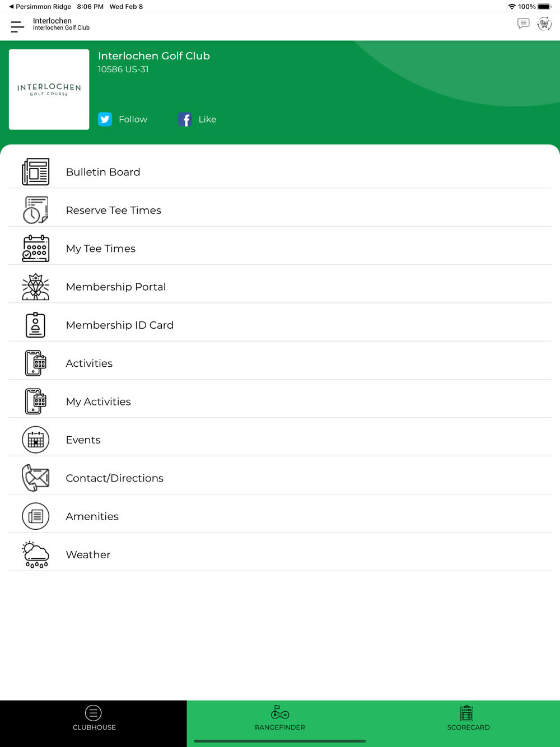This screenshot has height=747, width=560.
Task: Browse Activities
Action: tap(280, 363)
